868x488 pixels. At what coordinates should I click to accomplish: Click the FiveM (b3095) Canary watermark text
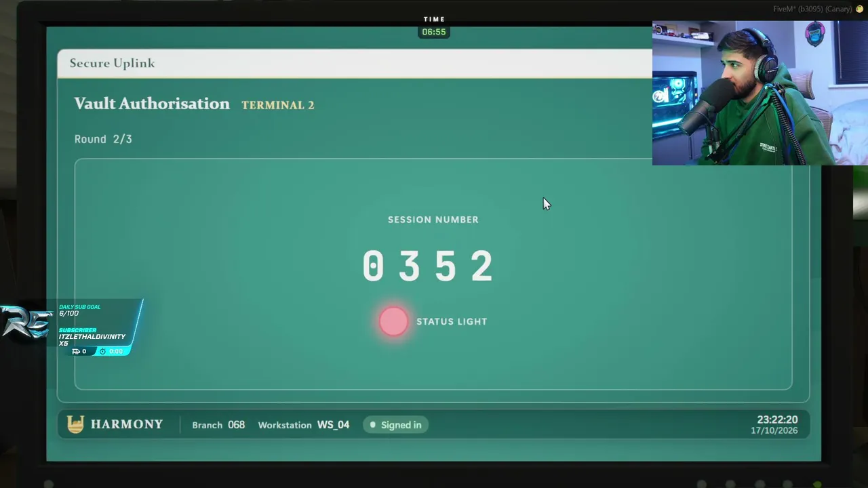(812, 9)
